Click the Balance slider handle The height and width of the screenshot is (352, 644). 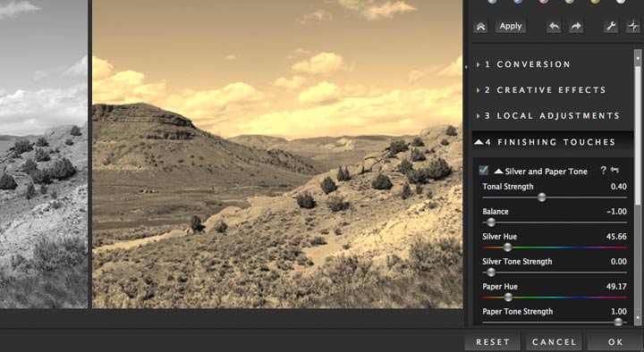click(491, 222)
